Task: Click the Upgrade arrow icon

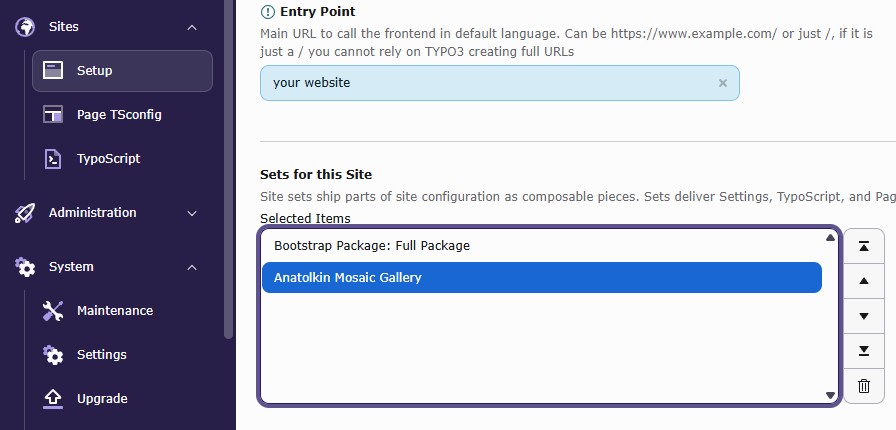Action: pyautogui.click(x=53, y=399)
